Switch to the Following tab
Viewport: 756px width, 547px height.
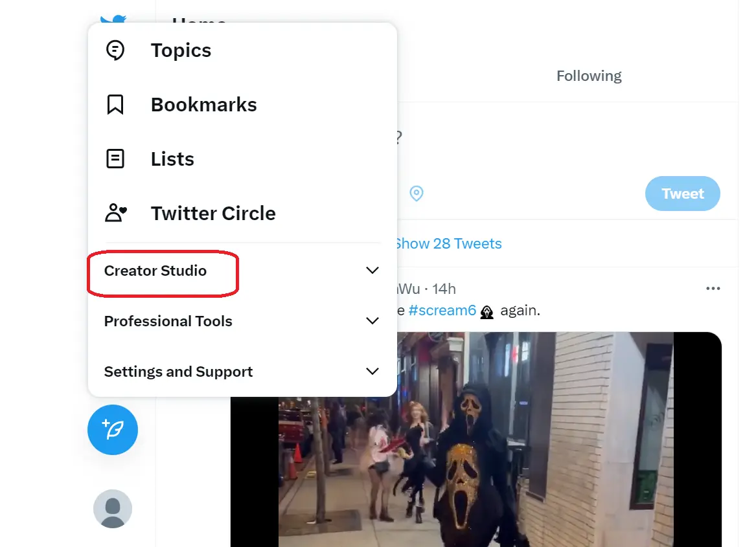[x=589, y=76]
